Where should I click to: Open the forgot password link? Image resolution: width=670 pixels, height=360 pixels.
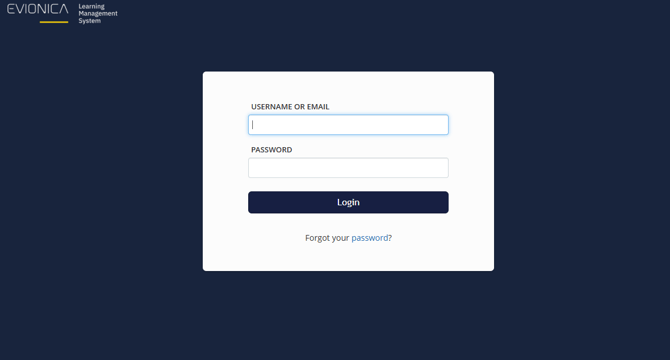370,238
